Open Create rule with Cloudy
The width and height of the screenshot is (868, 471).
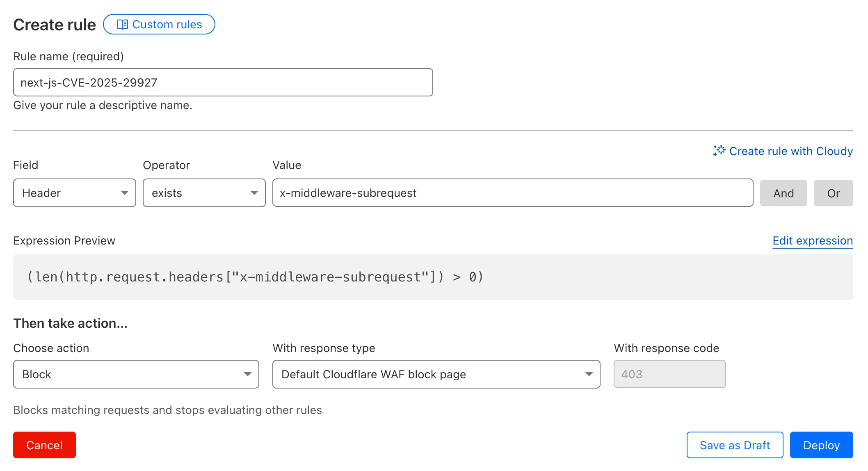tap(790, 151)
